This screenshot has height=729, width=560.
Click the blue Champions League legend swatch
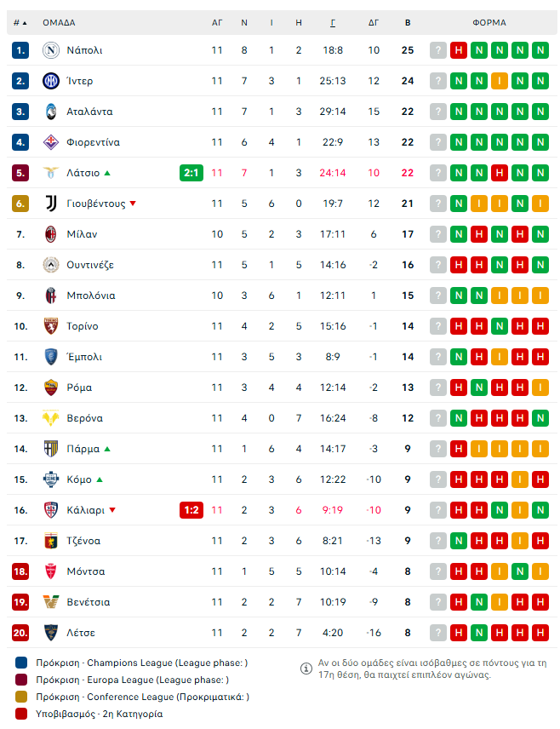pos(21,663)
